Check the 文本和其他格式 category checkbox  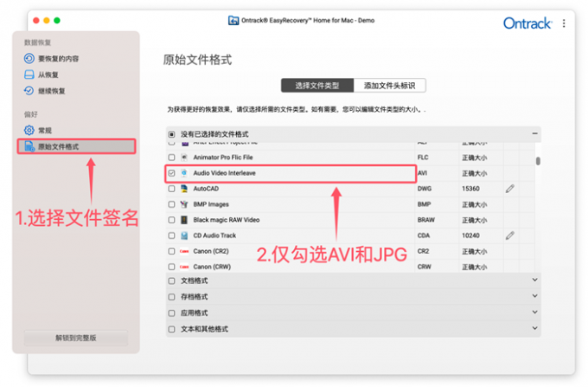(171, 329)
